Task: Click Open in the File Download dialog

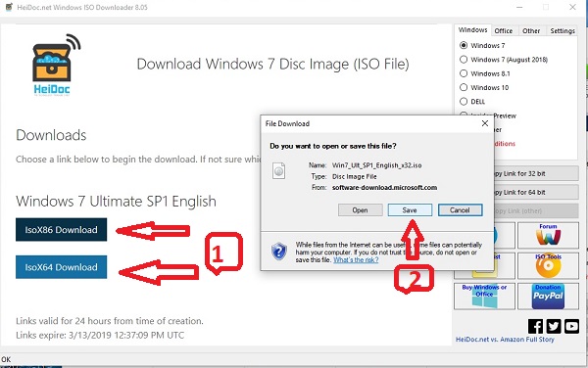Action: (360, 210)
